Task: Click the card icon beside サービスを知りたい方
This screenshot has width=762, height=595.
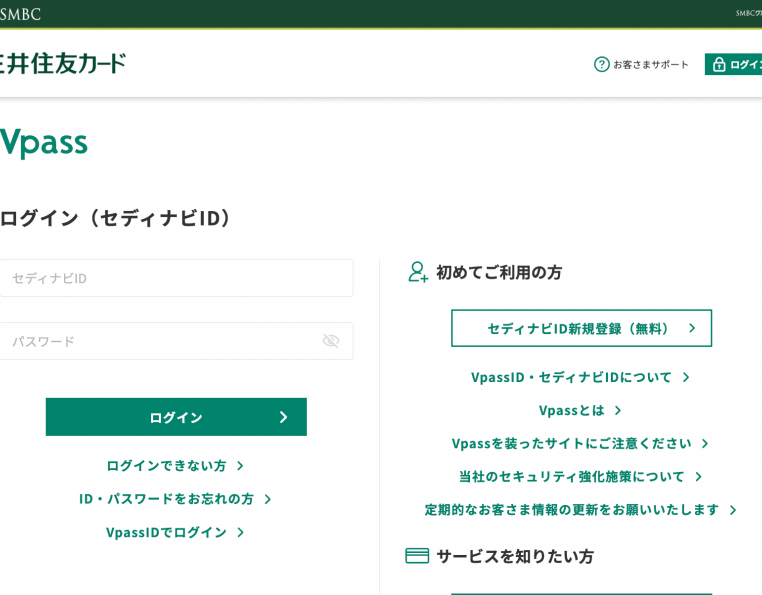Action: (417, 556)
